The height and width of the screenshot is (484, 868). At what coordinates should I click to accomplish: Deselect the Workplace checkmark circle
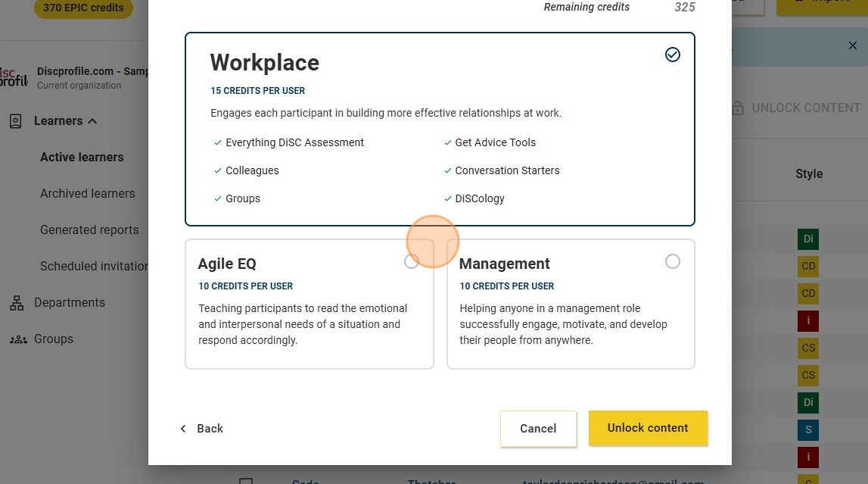pyautogui.click(x=673, y=55)
